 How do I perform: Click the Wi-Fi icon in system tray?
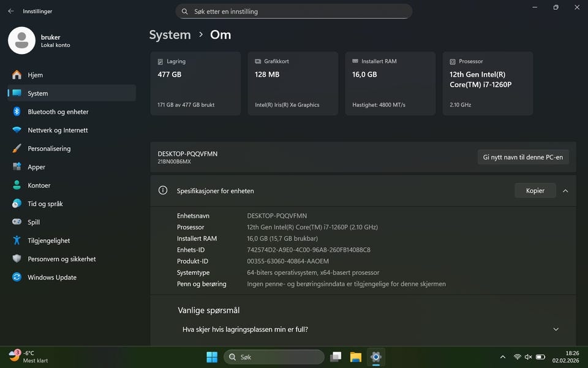click(518, 357)
